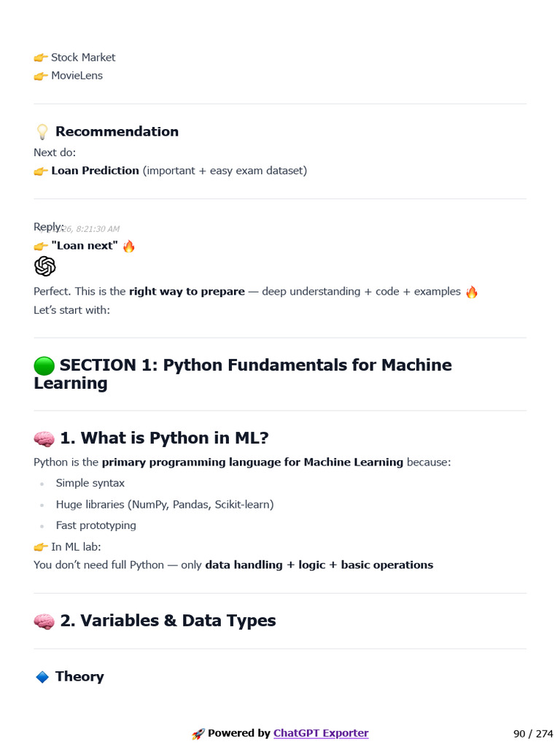Click the rocket icon beside Powered by

198,734
